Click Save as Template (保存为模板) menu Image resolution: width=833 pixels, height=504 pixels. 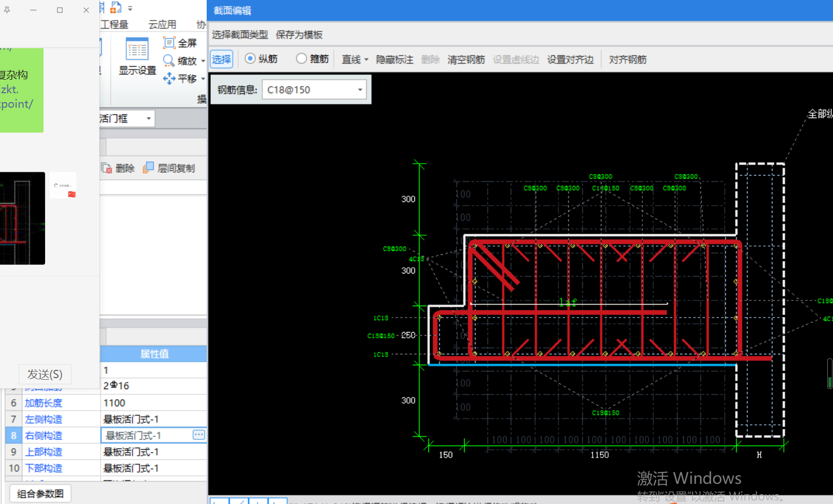click(x=299, y=35)
